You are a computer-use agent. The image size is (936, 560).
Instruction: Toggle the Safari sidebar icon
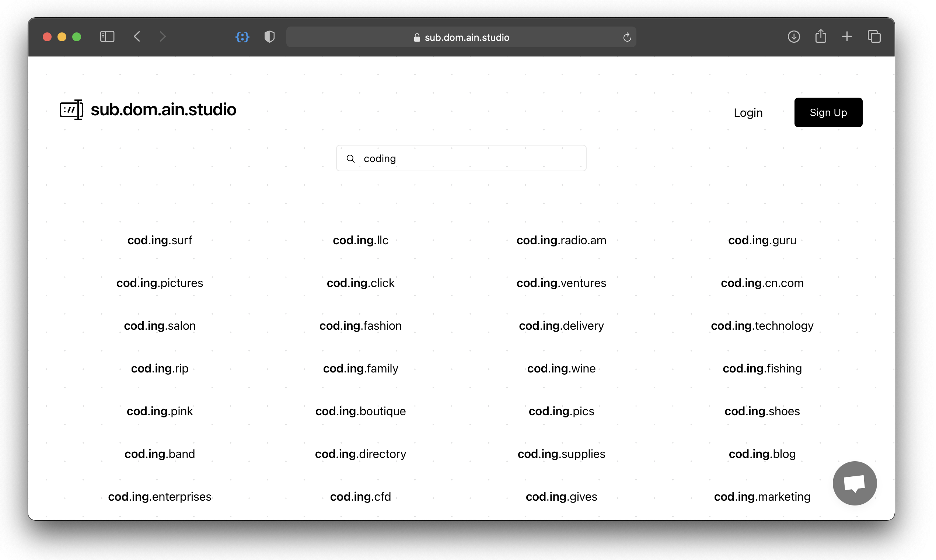(107, 36)
